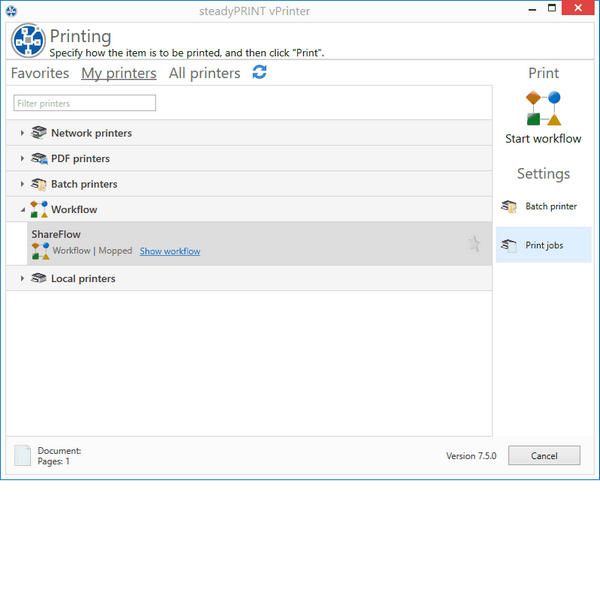This screenshot has width=600, height=589.
Task: Click the Version 7.5.0 text
Action: [471, 456]
